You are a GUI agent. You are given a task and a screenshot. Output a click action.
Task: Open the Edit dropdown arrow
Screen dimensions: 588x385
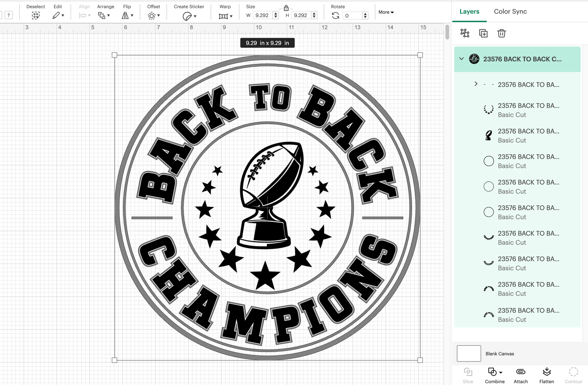pyautogui.click(x=63, y=16)
